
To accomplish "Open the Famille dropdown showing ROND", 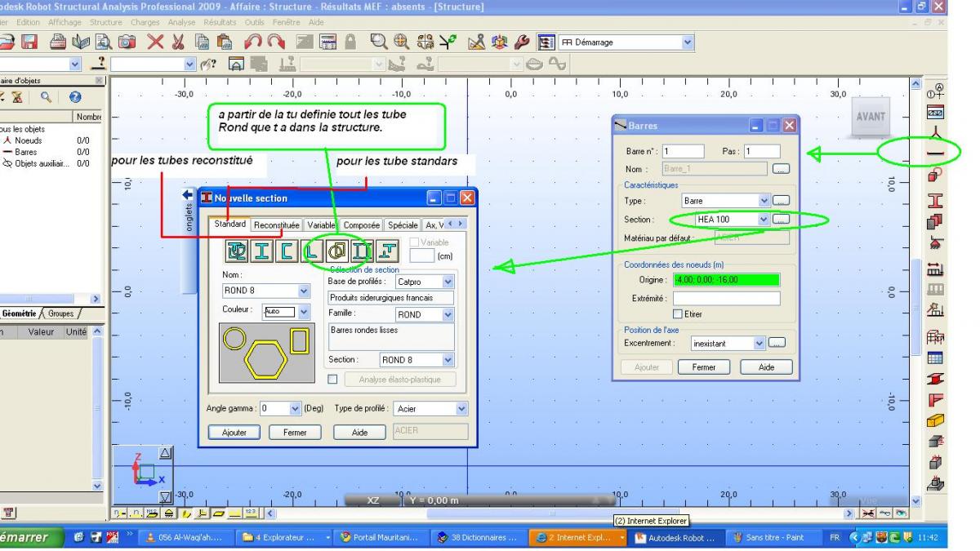I will click(448, 313).
